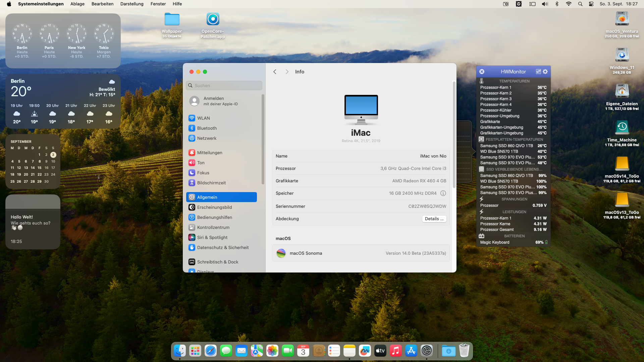This screenshot has height=362, width=644.
Task: Click the iMac von Nio name value
Action: [433, 156]
